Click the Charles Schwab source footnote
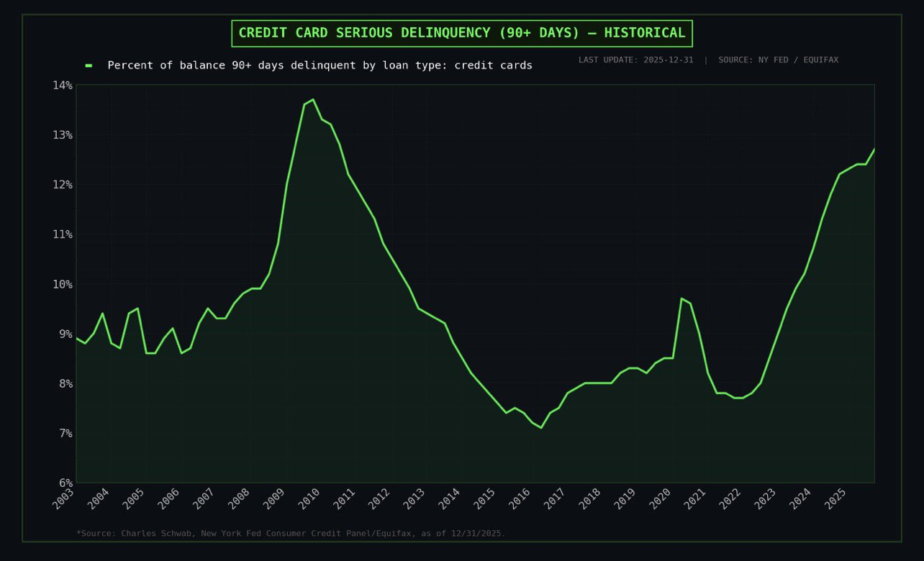 (291, 534)
